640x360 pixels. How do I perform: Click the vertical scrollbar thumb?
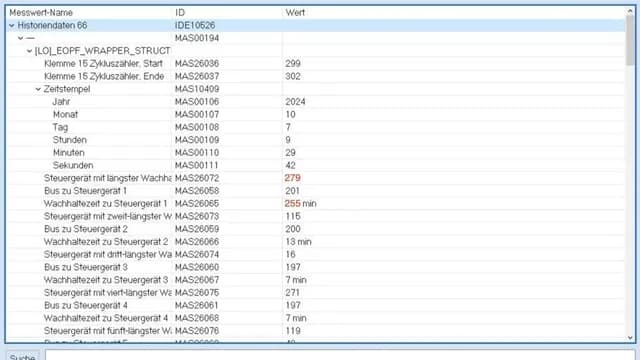pos(630,40)
